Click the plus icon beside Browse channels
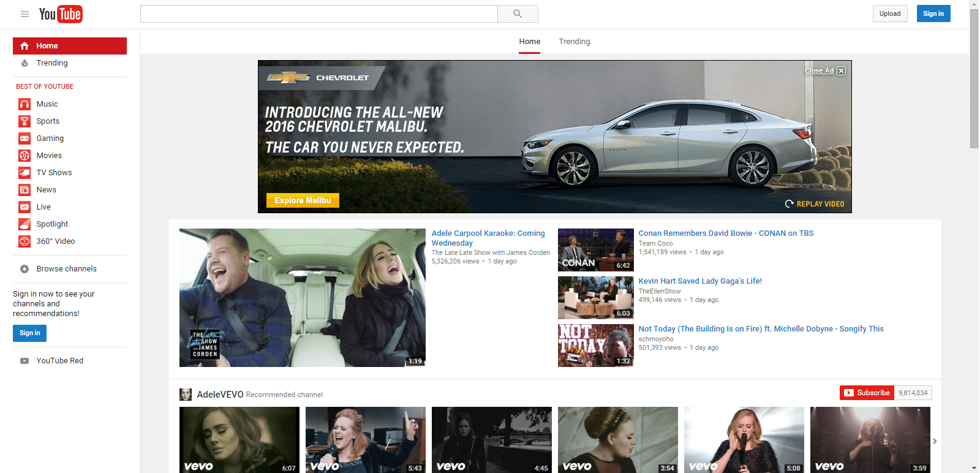The image size is (980, 473). [x=24, y=269]
